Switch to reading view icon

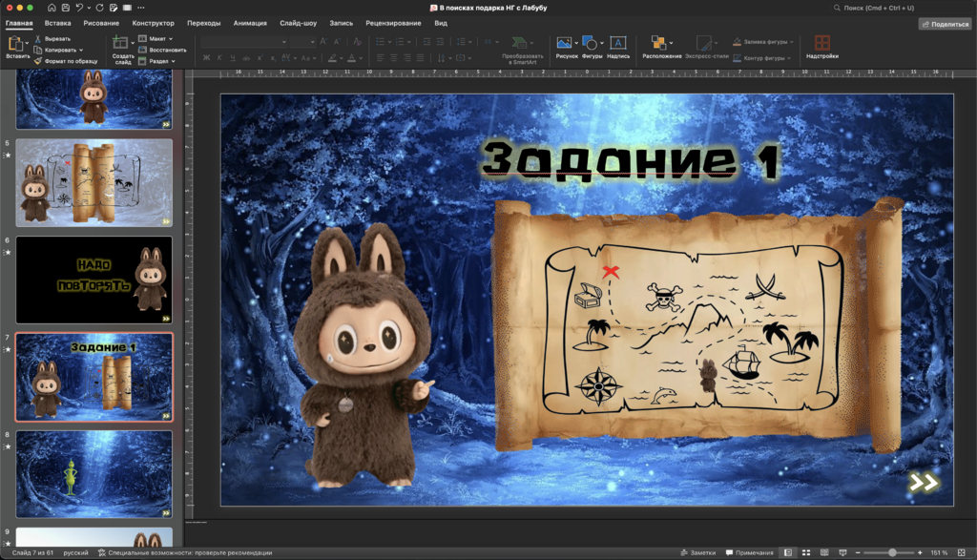point(824,552)
